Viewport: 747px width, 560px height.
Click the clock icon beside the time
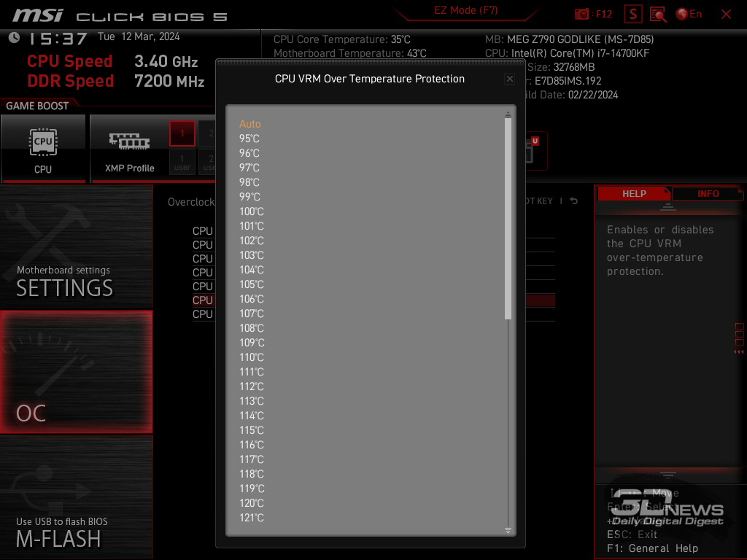click(x=14, y=37)
